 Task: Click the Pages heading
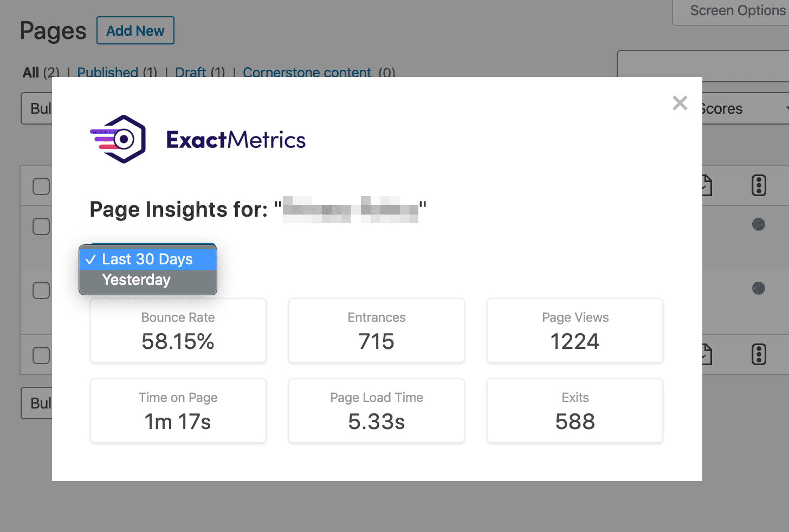coord(53,31)
